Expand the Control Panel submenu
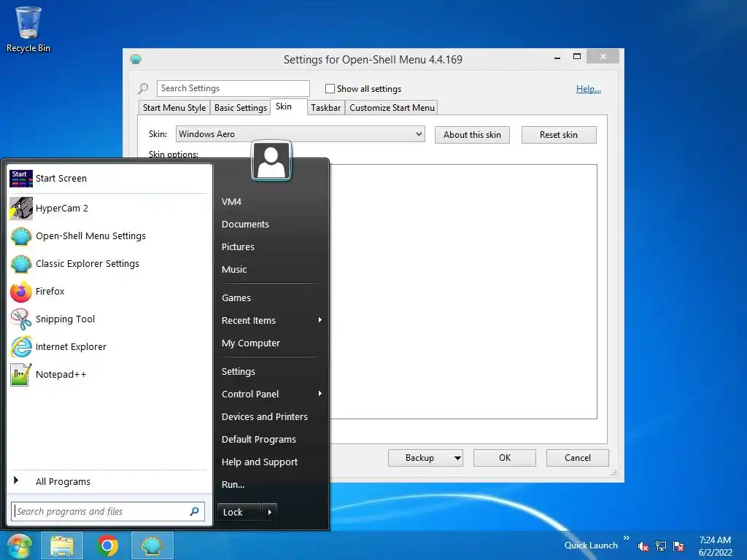This screenshot has width=747, height=560. (x=320, y=394)
